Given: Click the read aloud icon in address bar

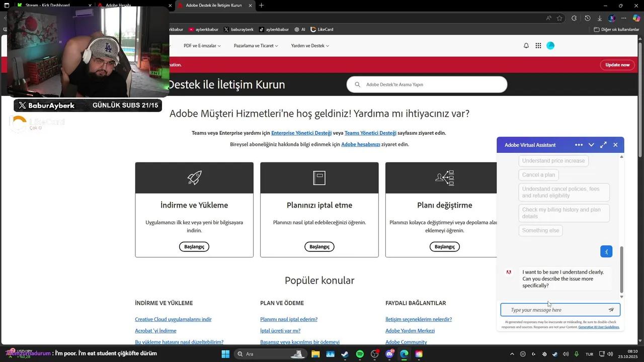Looking at the screenshot, I should pos(549,18).
